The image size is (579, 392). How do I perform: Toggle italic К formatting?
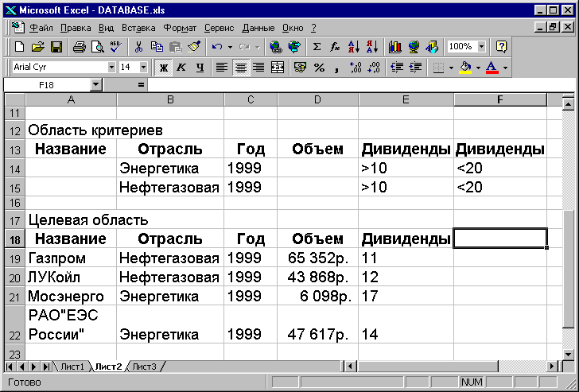coord(181,67)
